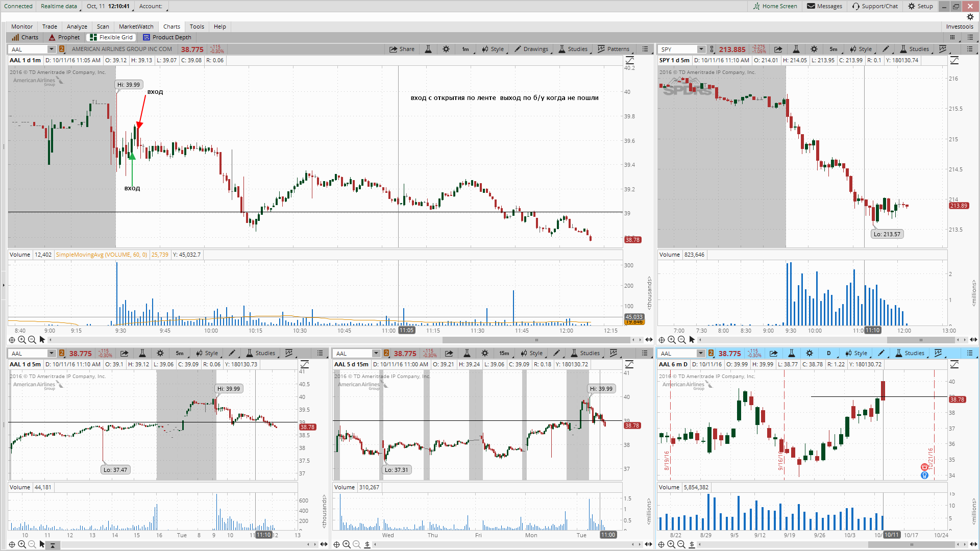Open the Messages panel

click(824, 6)
